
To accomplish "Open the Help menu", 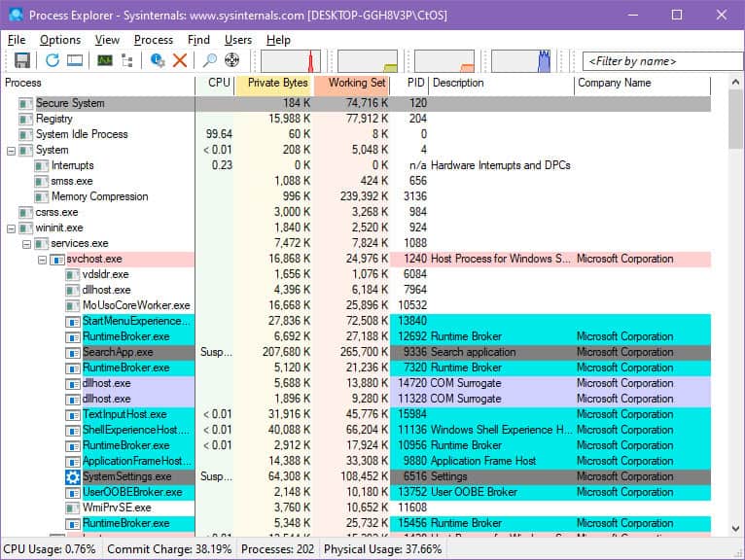I will tap(278, 40).
